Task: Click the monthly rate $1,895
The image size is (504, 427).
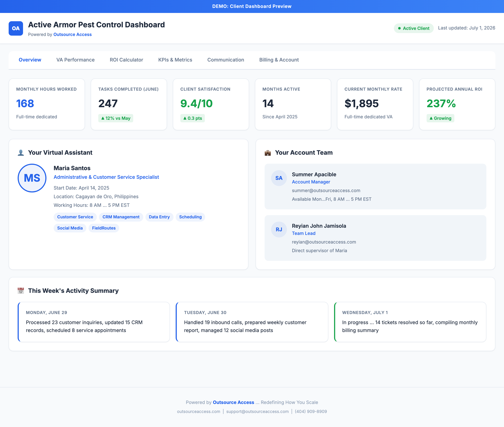Action: coord(362,104)
